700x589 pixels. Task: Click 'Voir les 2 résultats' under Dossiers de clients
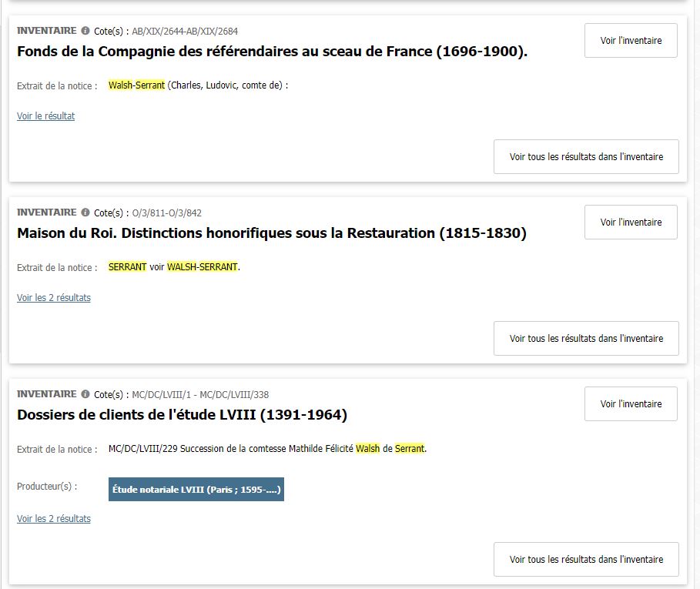[x=53, y=519]
